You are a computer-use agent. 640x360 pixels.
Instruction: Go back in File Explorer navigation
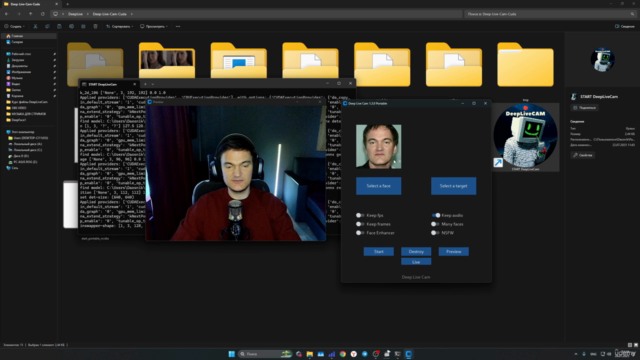pyautogui.click(x=7, y=14)
